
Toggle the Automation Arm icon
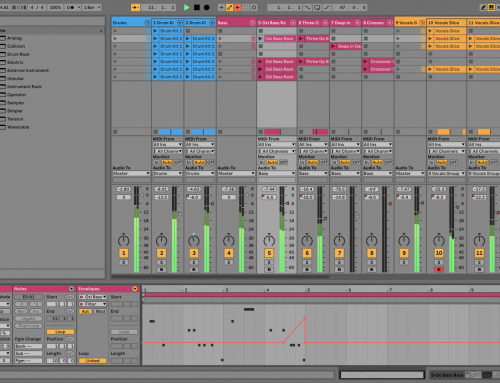(x=229, y=7)
